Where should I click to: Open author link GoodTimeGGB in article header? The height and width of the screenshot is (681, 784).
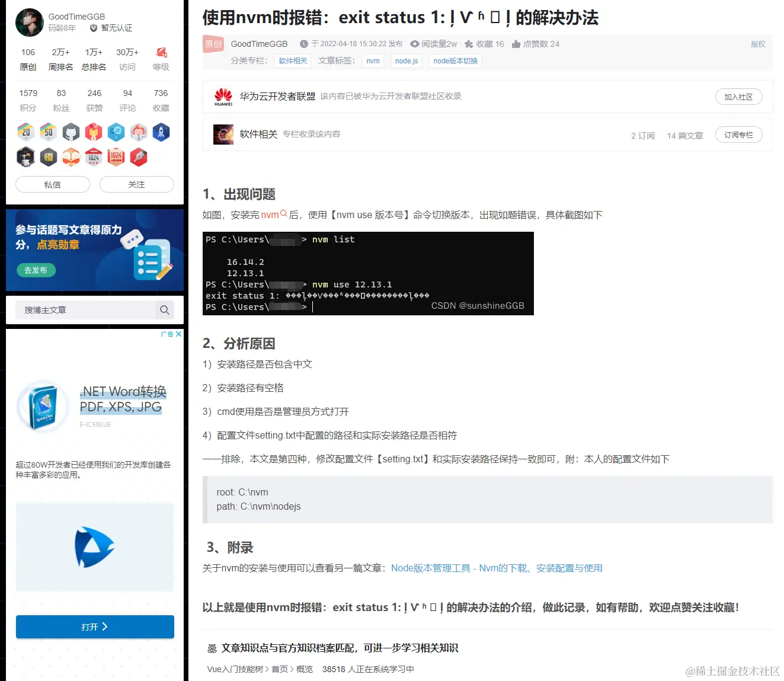tap(259, 44)
